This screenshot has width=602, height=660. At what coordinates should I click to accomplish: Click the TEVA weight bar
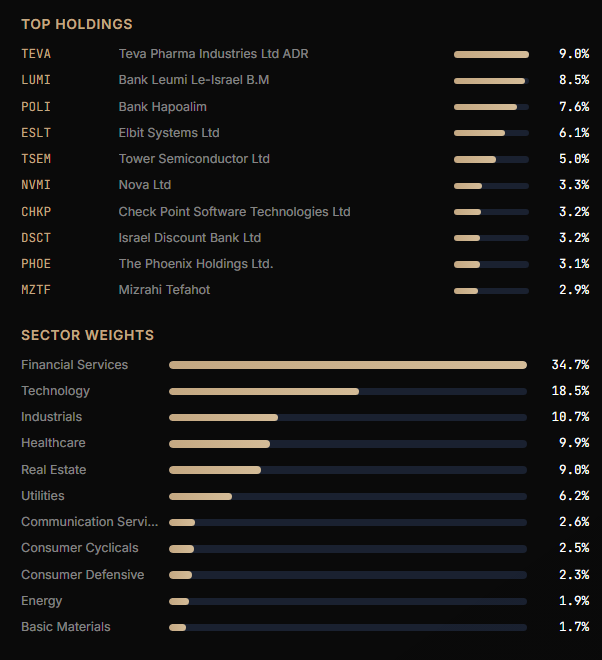491,54
